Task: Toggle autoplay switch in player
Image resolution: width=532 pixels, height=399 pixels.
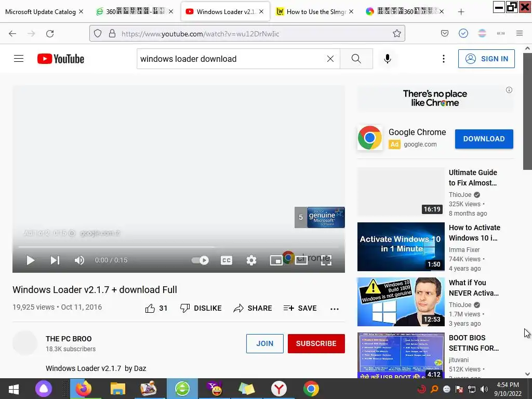Action: click(200, 260)
